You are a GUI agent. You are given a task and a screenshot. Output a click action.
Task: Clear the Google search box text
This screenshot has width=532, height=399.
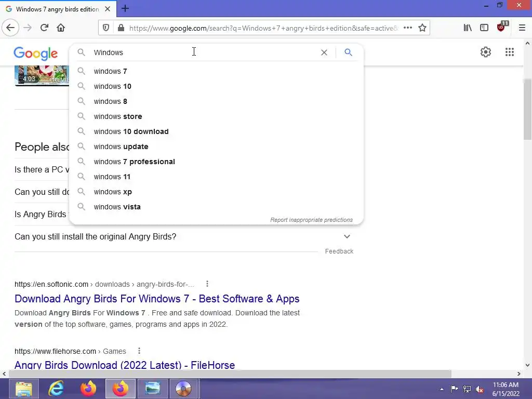tap(324, 52)
